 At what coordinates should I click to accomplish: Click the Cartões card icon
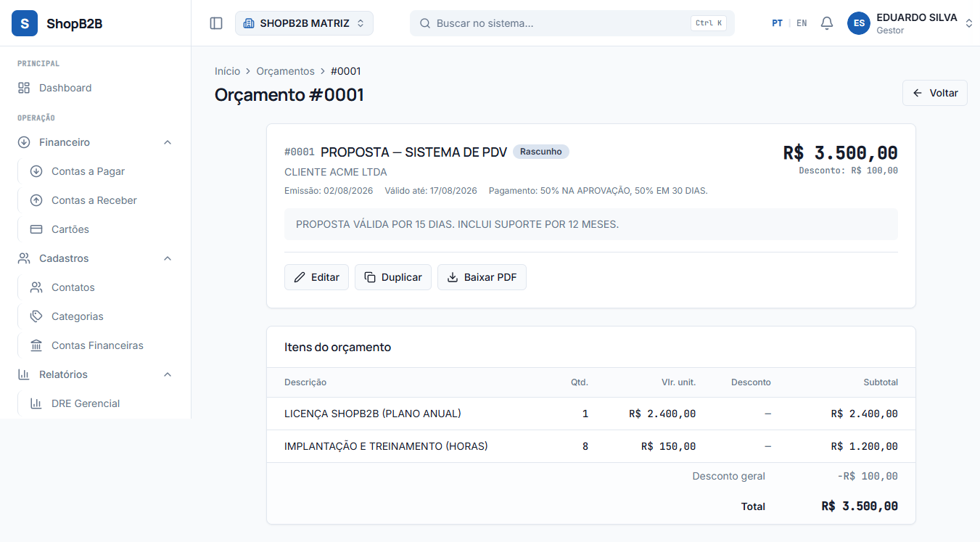pos(36,229)
